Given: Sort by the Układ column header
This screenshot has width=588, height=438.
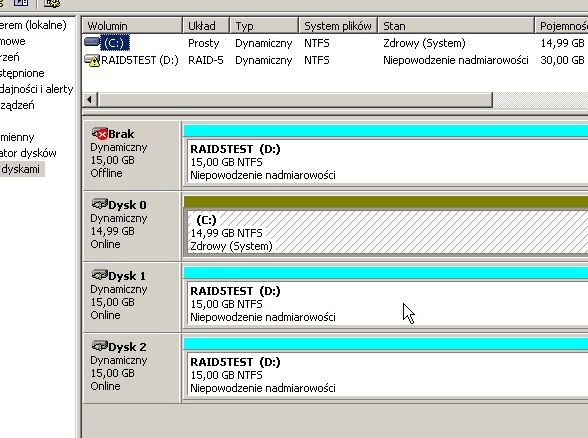Looking at the screenshot, I should [206, 26].
